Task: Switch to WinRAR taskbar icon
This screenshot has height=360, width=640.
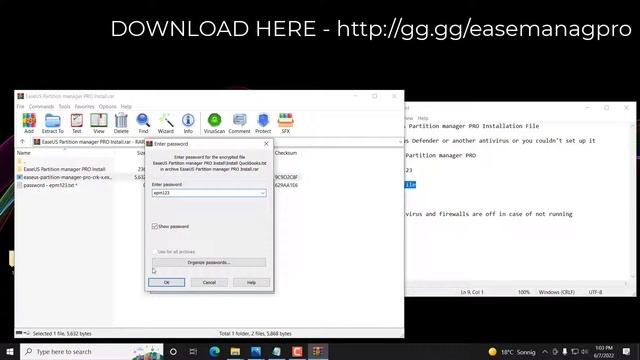Action: tap(318, 351)
